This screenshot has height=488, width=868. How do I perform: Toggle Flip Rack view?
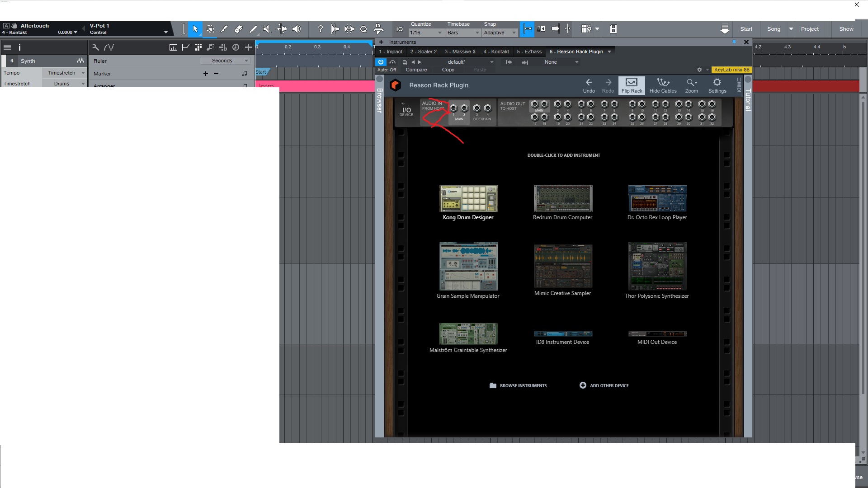tap(632, 85)
